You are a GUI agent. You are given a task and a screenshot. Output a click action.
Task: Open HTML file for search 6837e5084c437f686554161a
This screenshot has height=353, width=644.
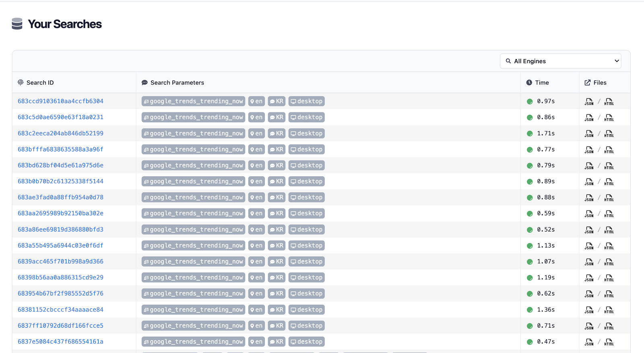[x=609, y=342]
